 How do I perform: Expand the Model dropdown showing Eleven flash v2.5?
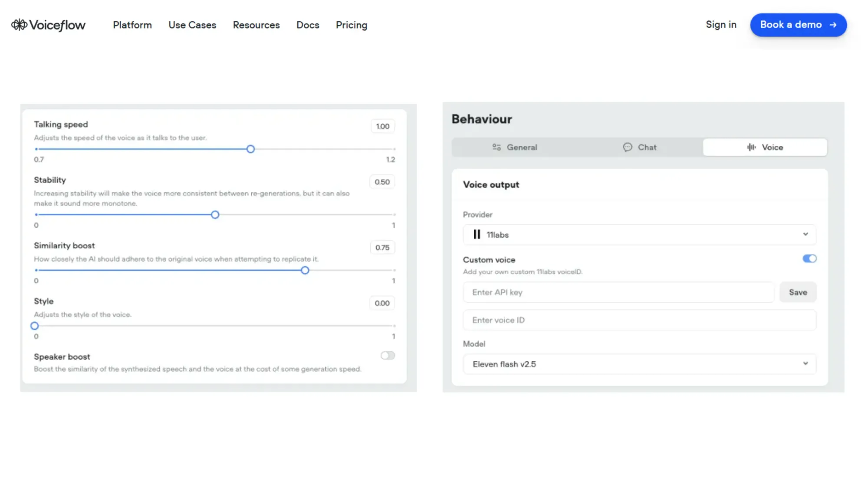(640, 364)
